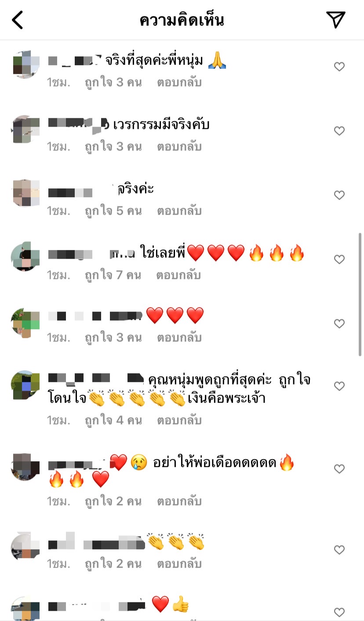The width and height of the screenshot is (364, 621).
Task: Go back using the top-left arrow
Action: [x=17, y=20]
